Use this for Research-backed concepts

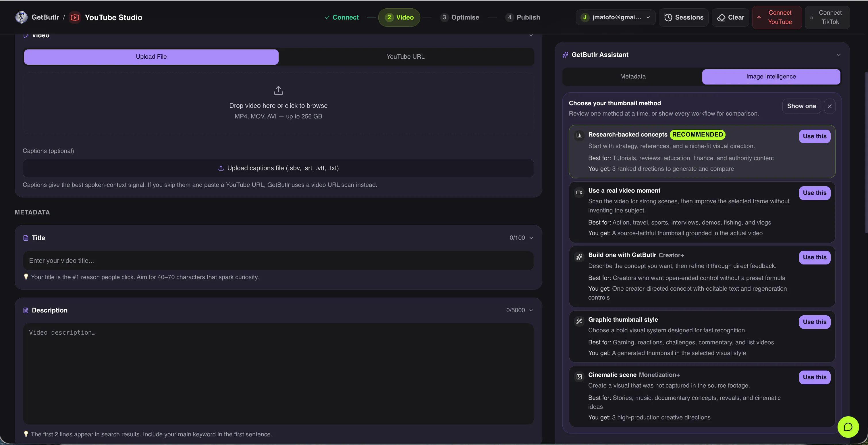814,136
